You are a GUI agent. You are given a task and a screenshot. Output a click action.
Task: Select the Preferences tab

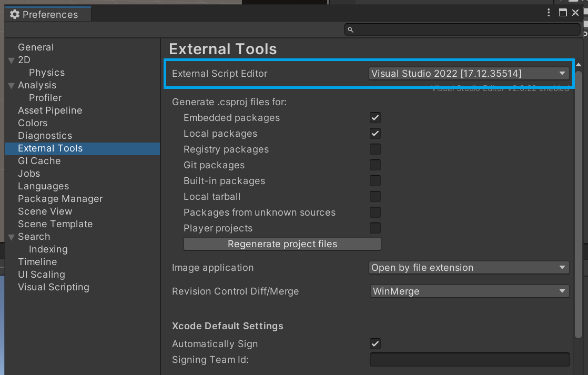pyautogui.click(x=48, y=14)
